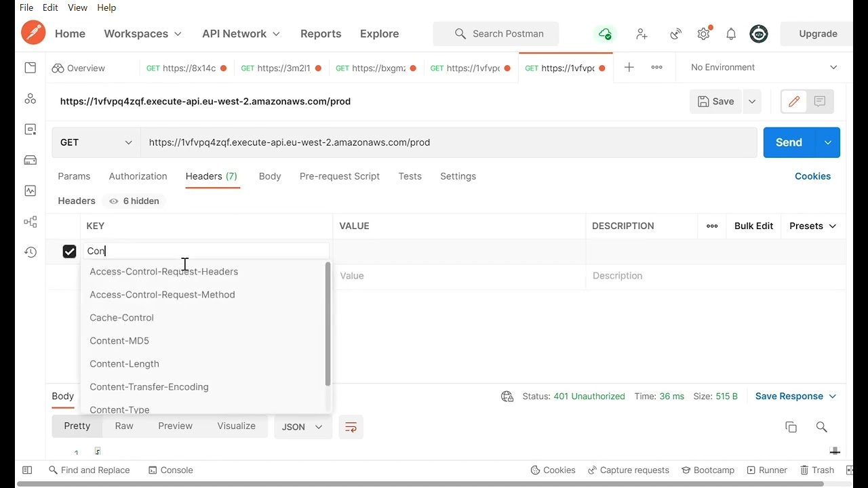
Task: Open the Cookies link
Action: (812, 176)
